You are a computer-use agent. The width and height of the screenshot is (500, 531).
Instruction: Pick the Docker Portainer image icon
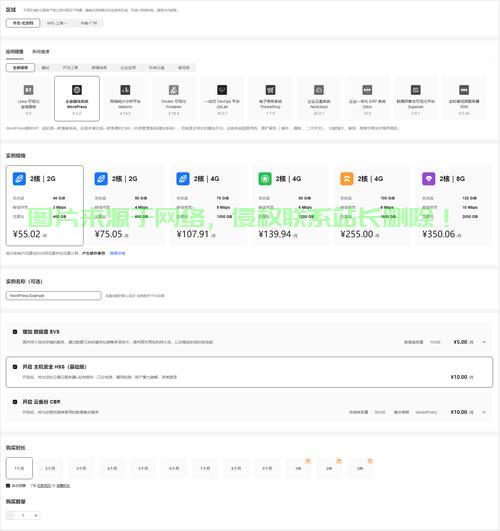coord(173,90)
